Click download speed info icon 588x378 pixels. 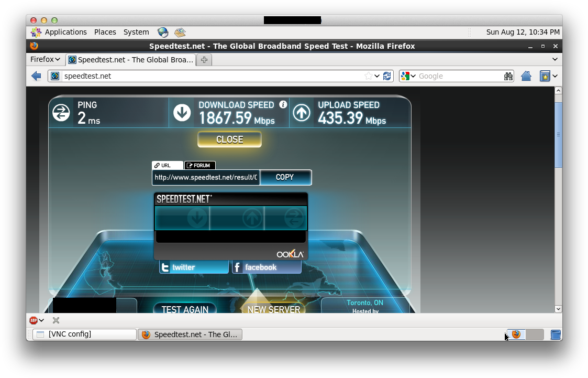[x=283, y=104]
